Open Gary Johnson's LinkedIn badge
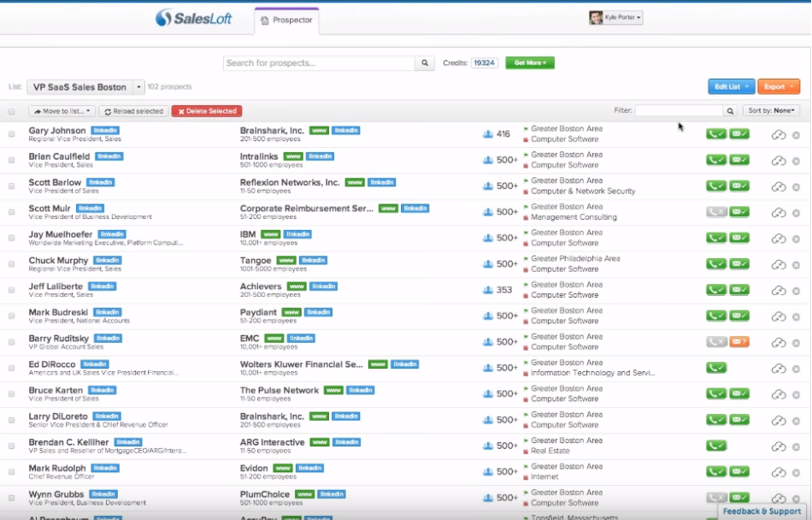Screen dimensions: 812x520 click(105, 131)
